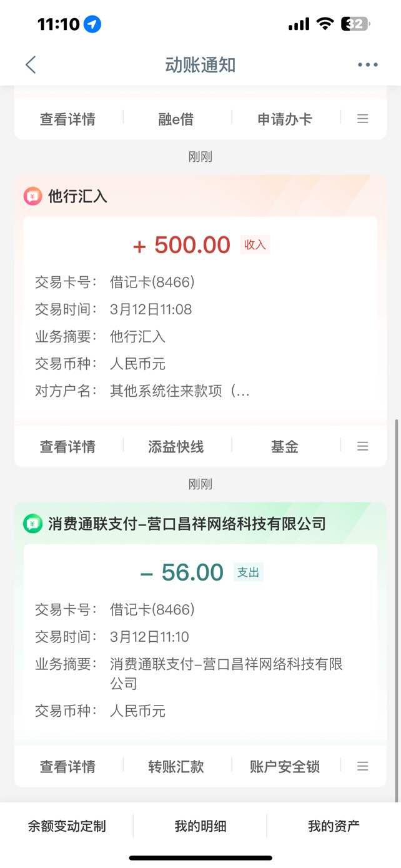Open the 我的明细 bottom tab
Screen dimensions: 401x868
[x=200, y=826]
